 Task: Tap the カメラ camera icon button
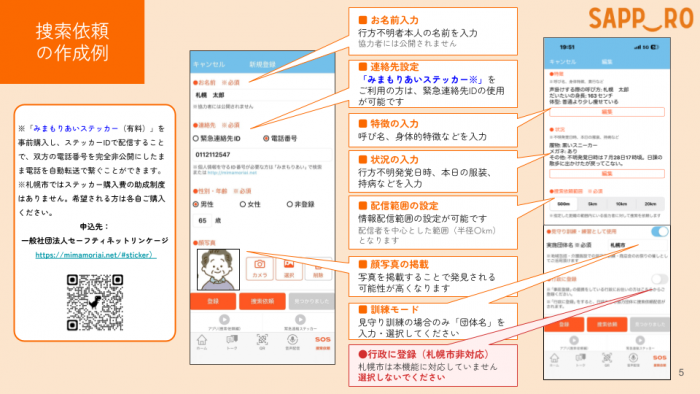(x=259, y=268)
